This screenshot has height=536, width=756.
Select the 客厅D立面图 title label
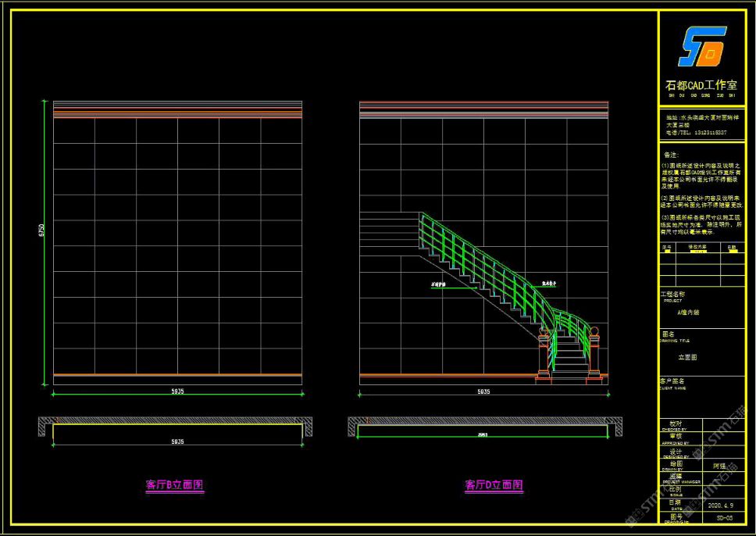pos(494,485)
